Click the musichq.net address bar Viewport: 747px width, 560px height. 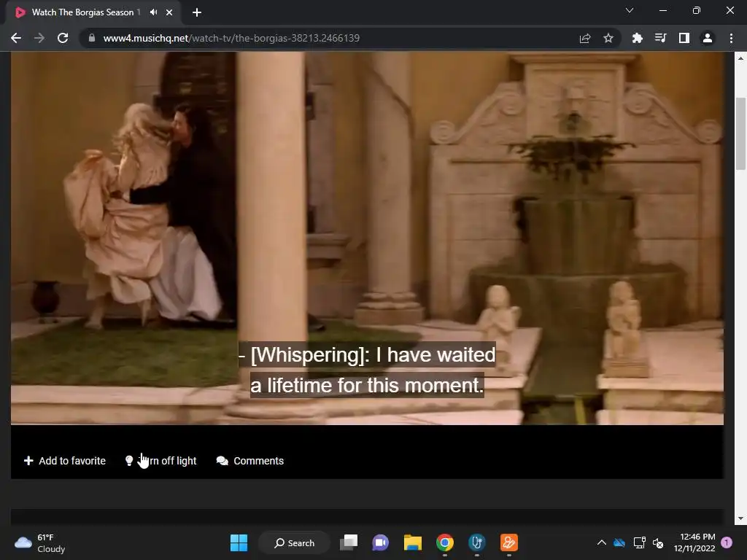coord(329,38)
